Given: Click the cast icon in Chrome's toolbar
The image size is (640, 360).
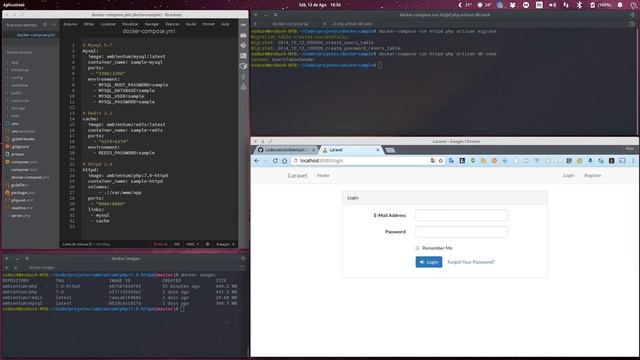Looking at the screenshot, I should click(x=622, y=161).
